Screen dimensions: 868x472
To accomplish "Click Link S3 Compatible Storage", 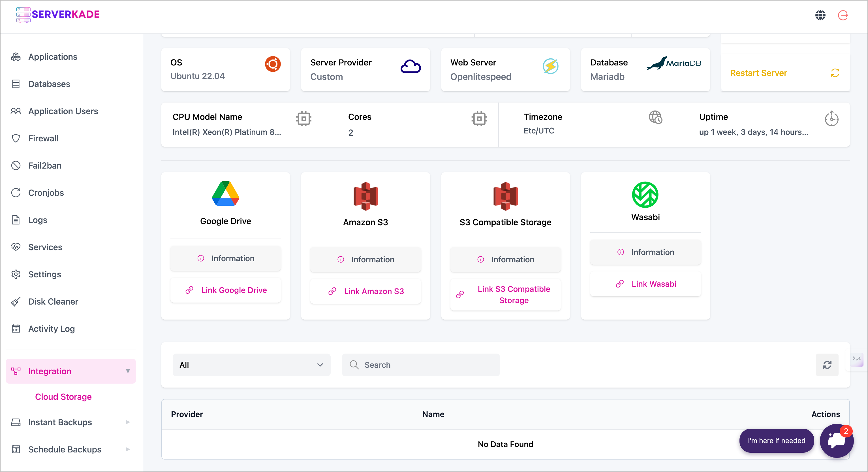I will [x=505, y=295].
